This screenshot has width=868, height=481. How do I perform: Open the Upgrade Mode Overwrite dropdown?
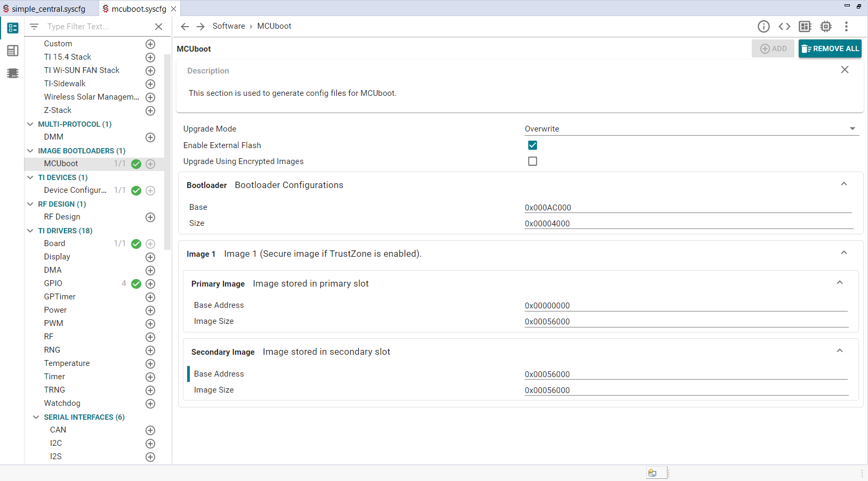click(692, 129)
